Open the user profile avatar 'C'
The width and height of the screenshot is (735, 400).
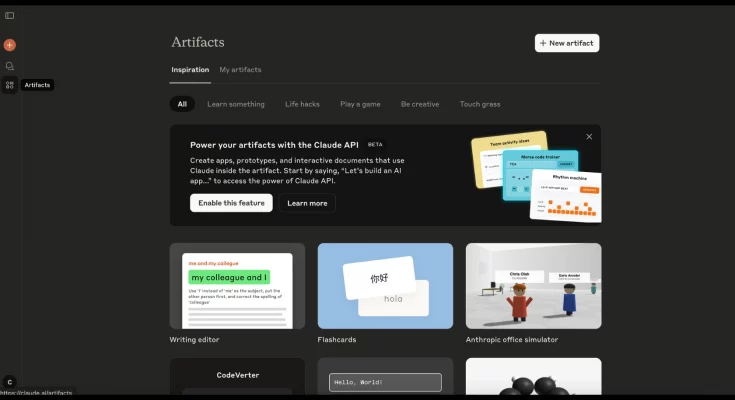pyautogui.click(x=9, y=382)
